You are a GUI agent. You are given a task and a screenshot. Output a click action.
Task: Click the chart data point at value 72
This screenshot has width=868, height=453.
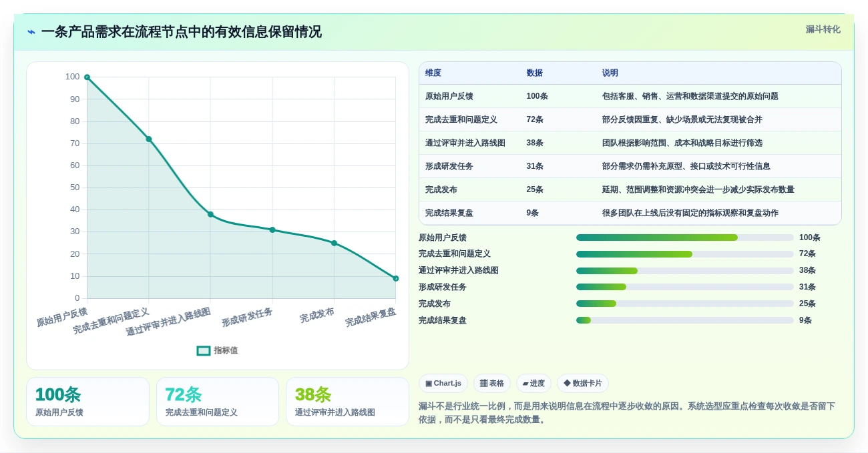149,139
